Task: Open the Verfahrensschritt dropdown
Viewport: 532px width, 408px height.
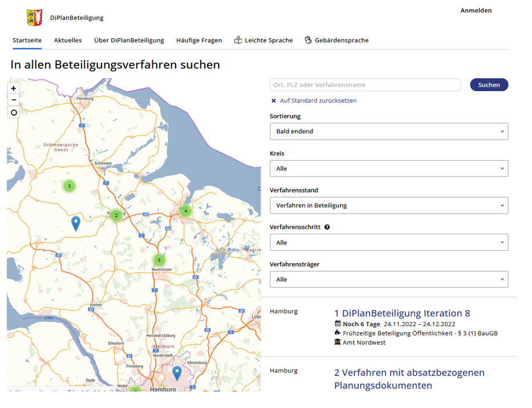Action: tap(388, 242)
